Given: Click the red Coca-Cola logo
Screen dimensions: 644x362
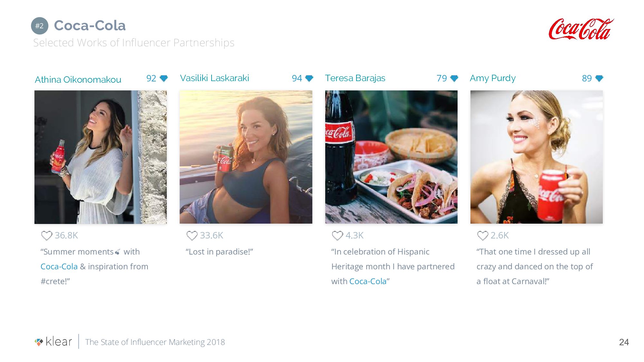Looking at the screenshot, I should point(581,29).
